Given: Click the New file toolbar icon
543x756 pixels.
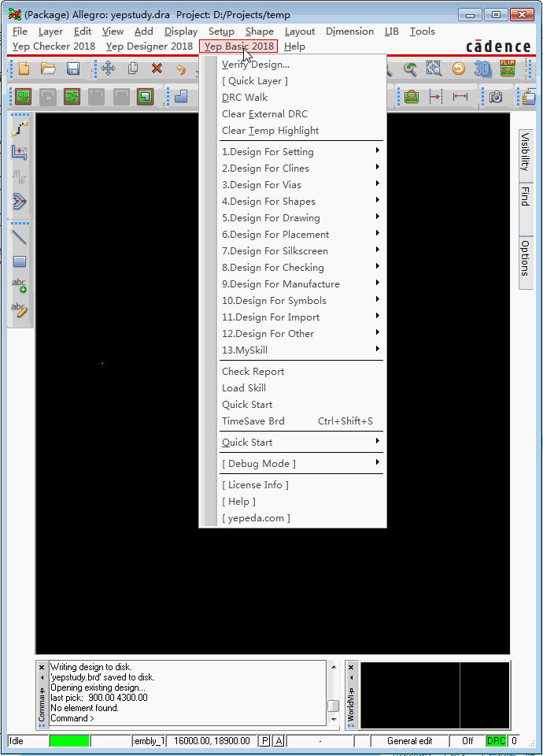Looking at the screenshot, I should 24,69.
